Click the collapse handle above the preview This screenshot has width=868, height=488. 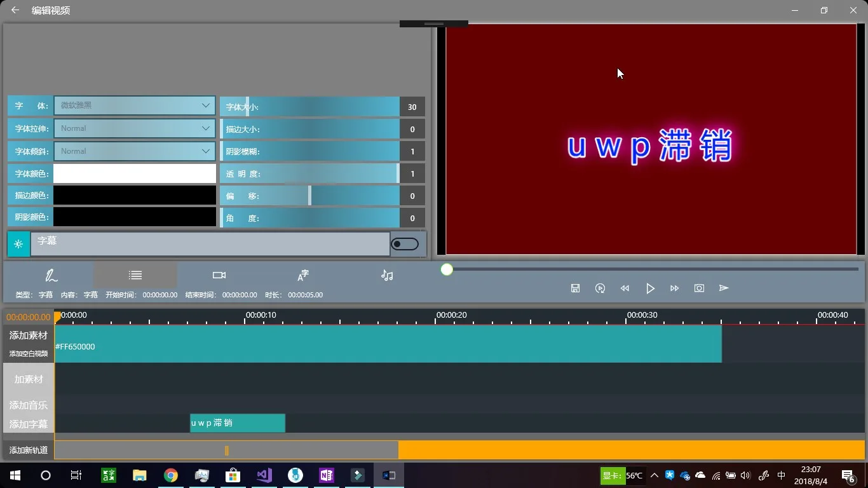(434, 24)
